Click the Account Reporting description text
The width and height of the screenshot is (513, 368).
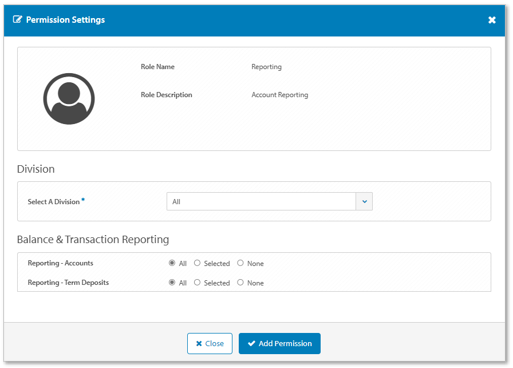point(280,95)
